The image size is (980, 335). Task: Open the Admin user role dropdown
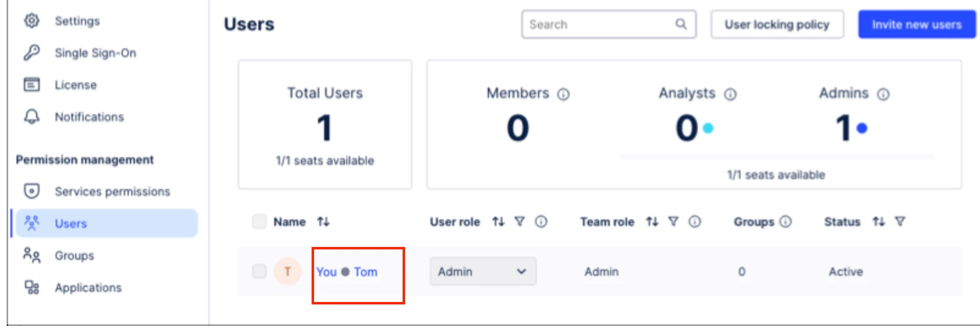(483, 271)
